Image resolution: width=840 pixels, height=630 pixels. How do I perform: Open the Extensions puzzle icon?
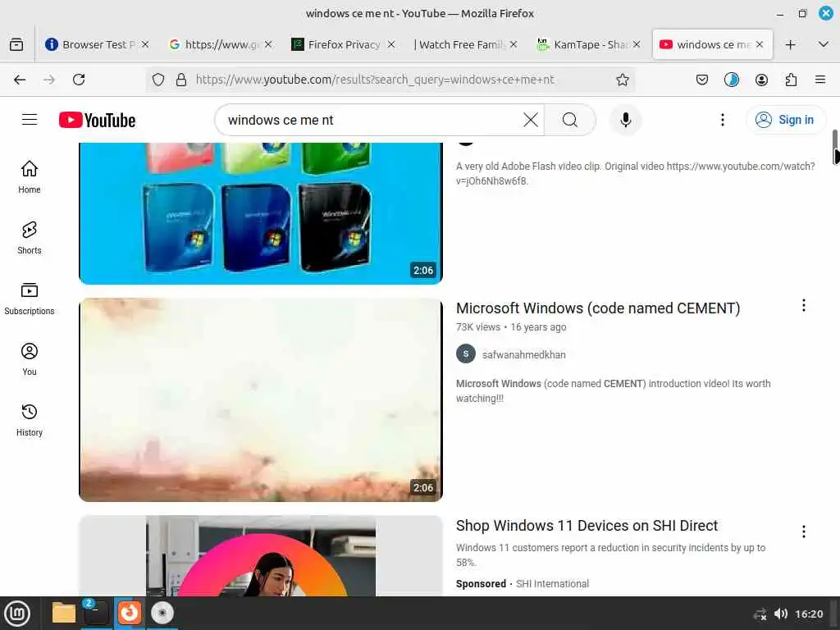coord(791,80)
